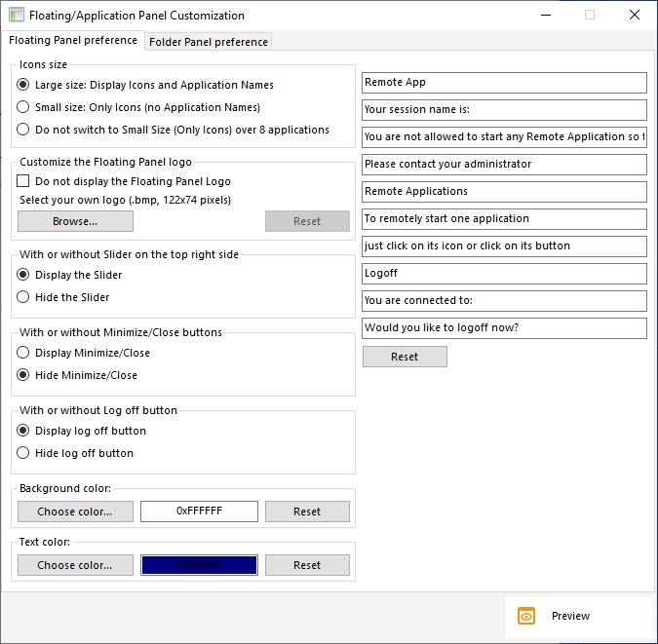Click Reset below the text fields
This screenshot has height=644, width=658.
(x=405, y=357)
